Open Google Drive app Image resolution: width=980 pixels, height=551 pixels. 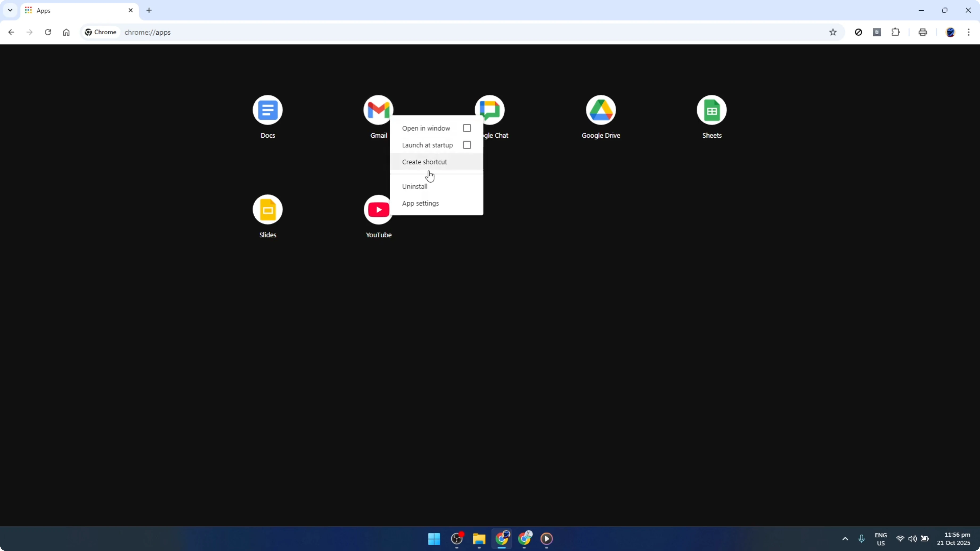tap(600, 110)
